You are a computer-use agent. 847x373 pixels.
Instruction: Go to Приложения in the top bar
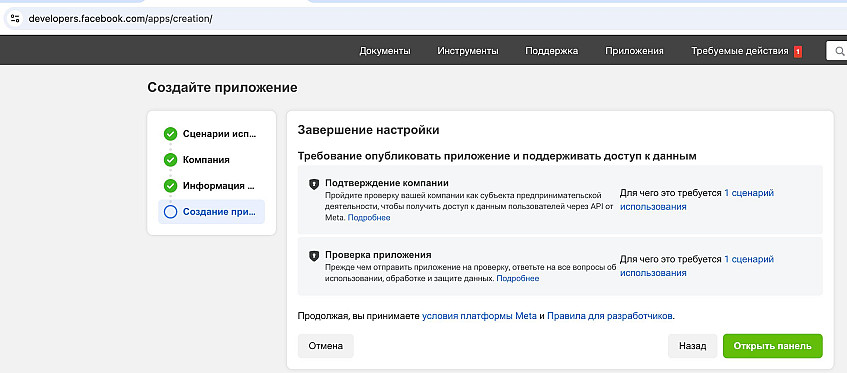pyautogui.click(x=634, y=51)
